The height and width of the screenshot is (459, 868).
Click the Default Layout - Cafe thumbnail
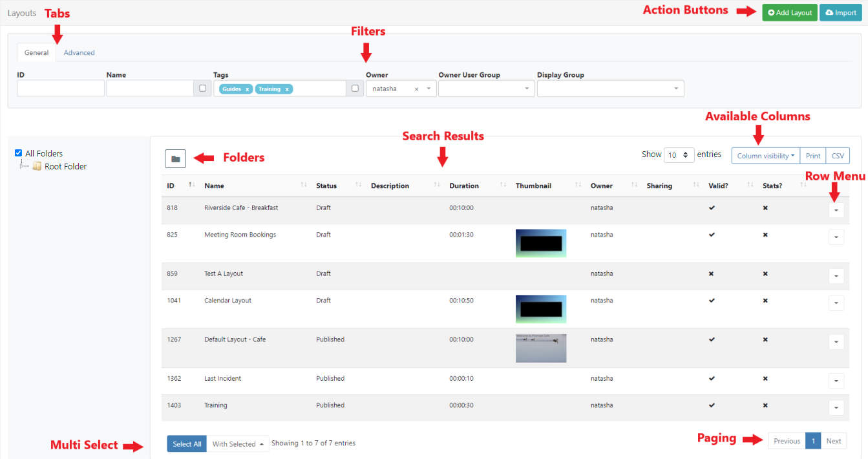pos(541,348)
